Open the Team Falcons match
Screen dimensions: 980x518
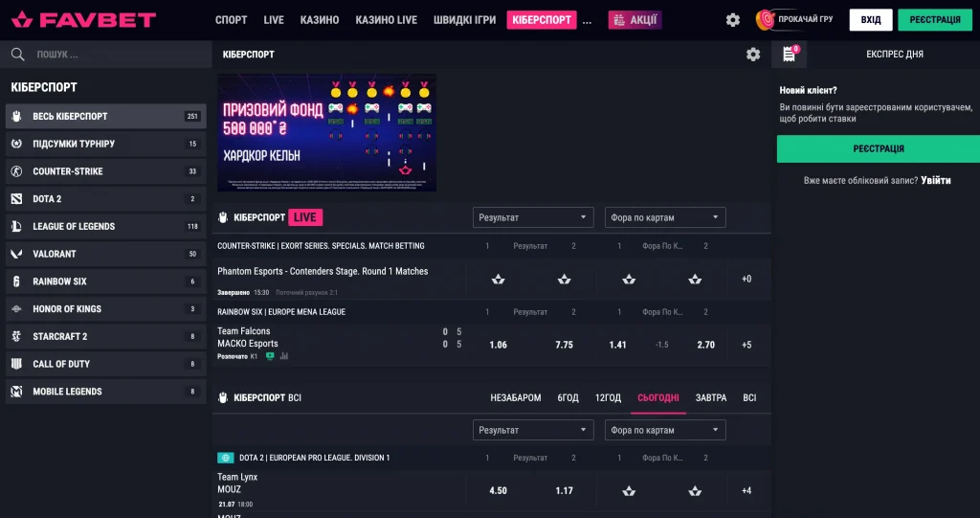[248, 337]
